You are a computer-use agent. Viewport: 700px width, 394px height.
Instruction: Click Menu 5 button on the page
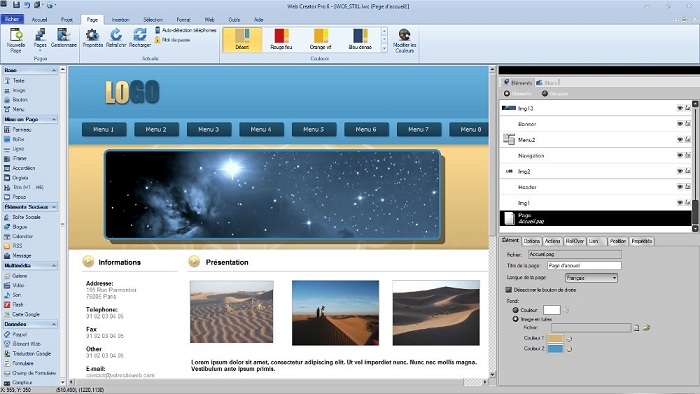314,129
